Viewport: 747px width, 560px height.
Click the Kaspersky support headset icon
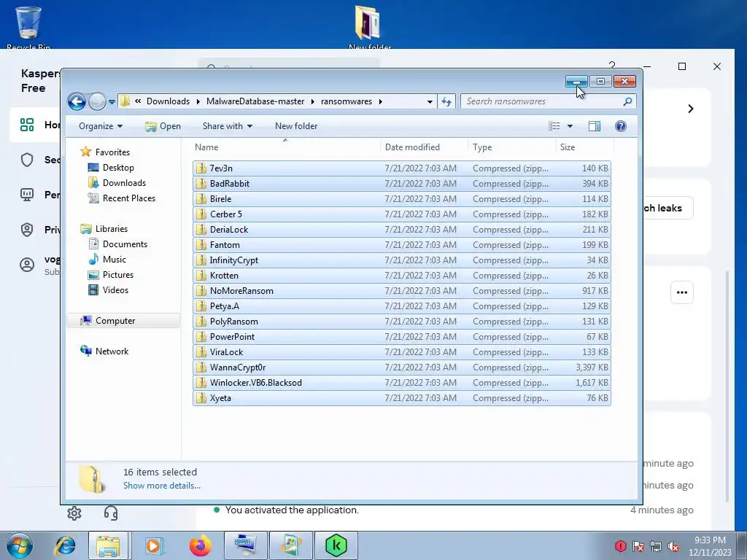point(111,513)
